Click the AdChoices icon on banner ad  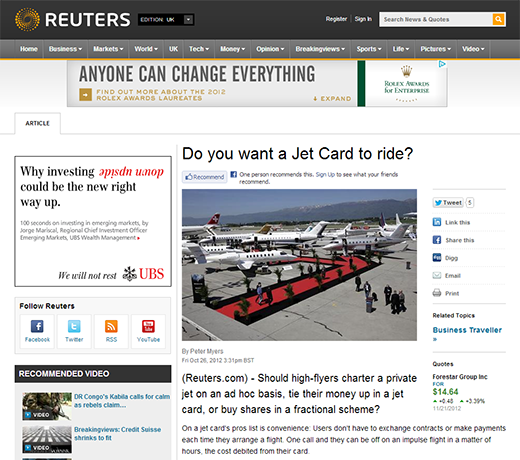point(442,64)
